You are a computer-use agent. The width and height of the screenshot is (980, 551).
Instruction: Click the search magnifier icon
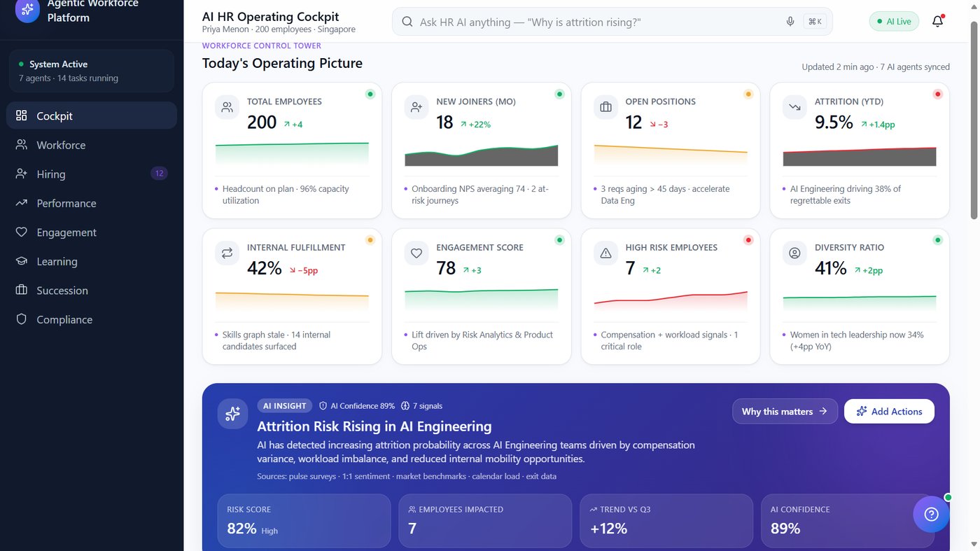(x=407, y=22)
